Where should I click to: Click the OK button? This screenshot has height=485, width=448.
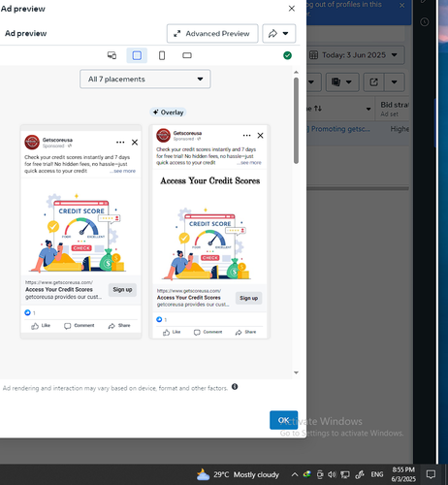coord(283,420)
